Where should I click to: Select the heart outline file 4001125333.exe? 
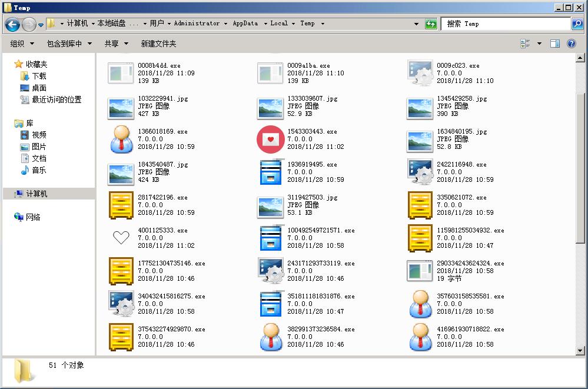pos(121,238)
